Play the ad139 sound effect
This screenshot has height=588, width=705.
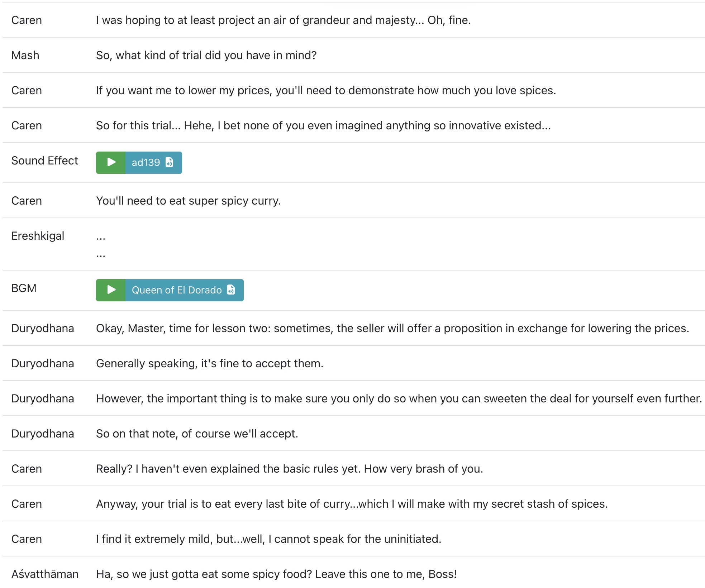pos(111,162)
